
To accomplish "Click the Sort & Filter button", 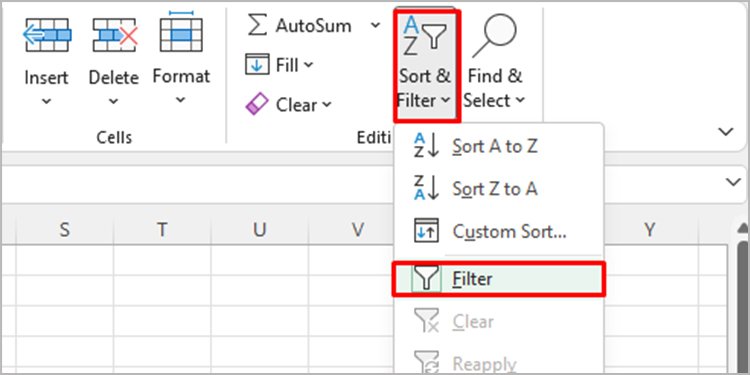I will click(425, 66).
